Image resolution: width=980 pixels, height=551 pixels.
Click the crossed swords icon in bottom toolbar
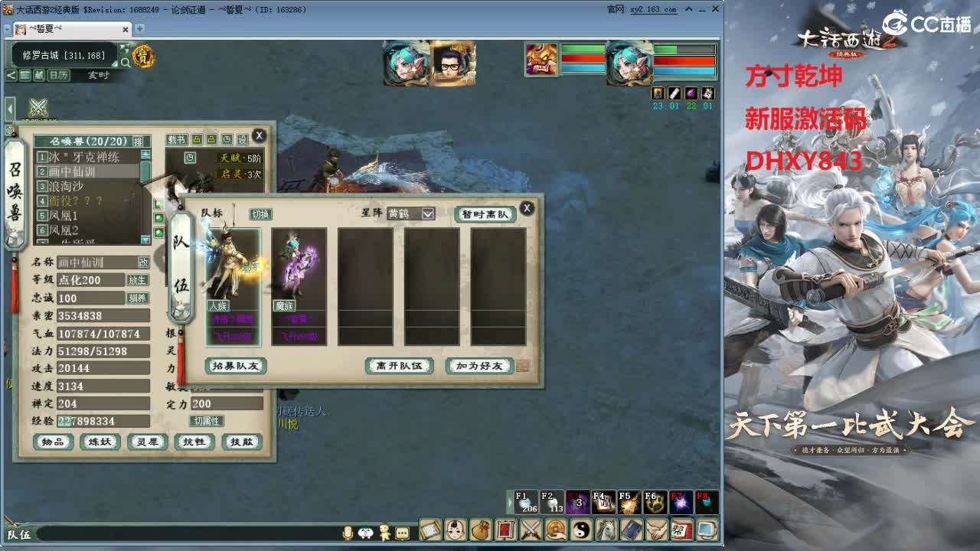531,529
